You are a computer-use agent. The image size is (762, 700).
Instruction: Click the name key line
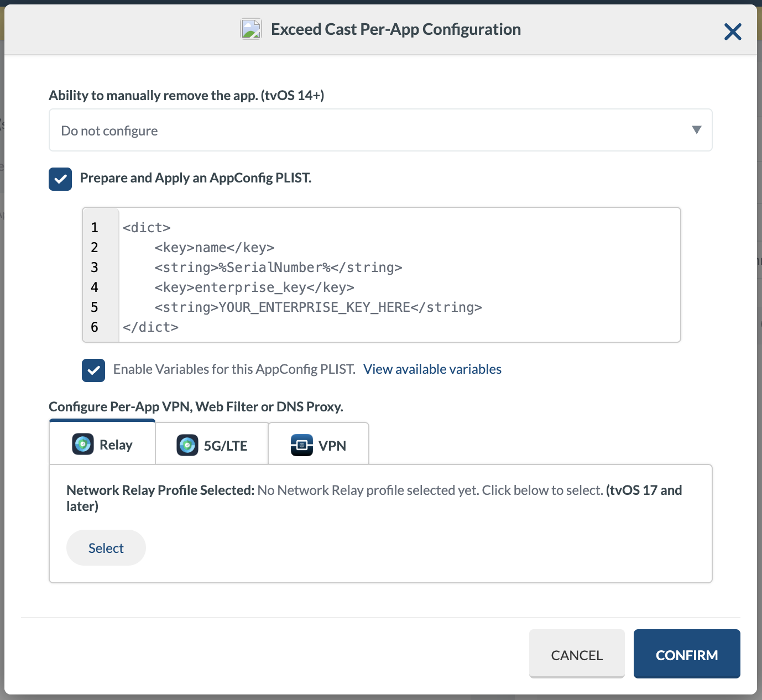pyautogui.click(x=215, y=248)
